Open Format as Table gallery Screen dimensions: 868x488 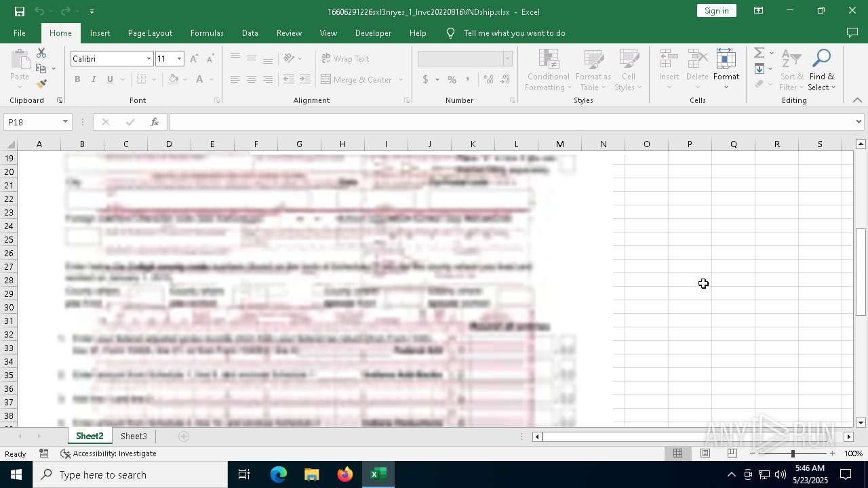[593, 70]
